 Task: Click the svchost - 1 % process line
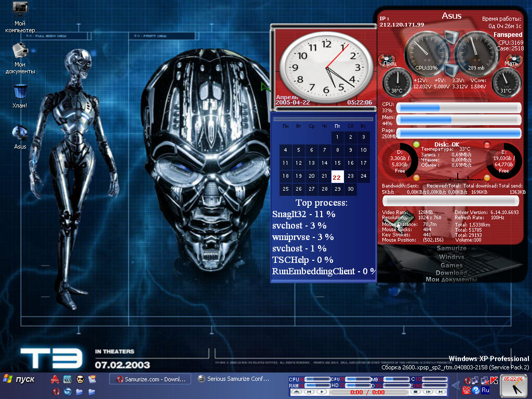(299, 248)
